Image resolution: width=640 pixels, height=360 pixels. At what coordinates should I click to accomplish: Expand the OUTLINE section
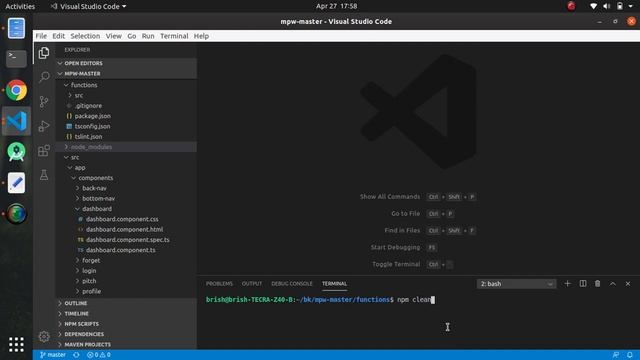pos(126,303)
